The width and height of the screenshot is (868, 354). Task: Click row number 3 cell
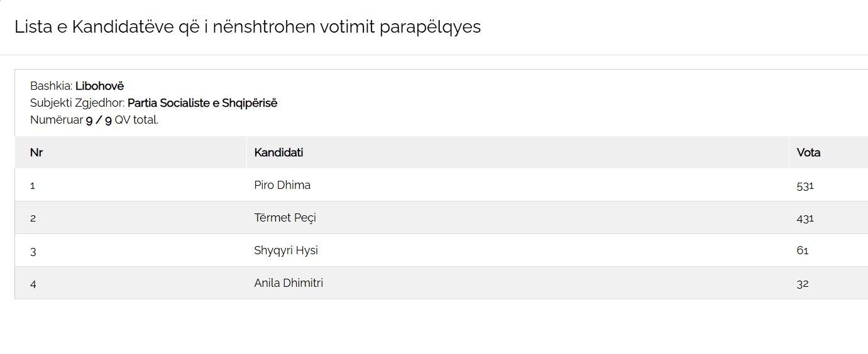tap(33, 251)
